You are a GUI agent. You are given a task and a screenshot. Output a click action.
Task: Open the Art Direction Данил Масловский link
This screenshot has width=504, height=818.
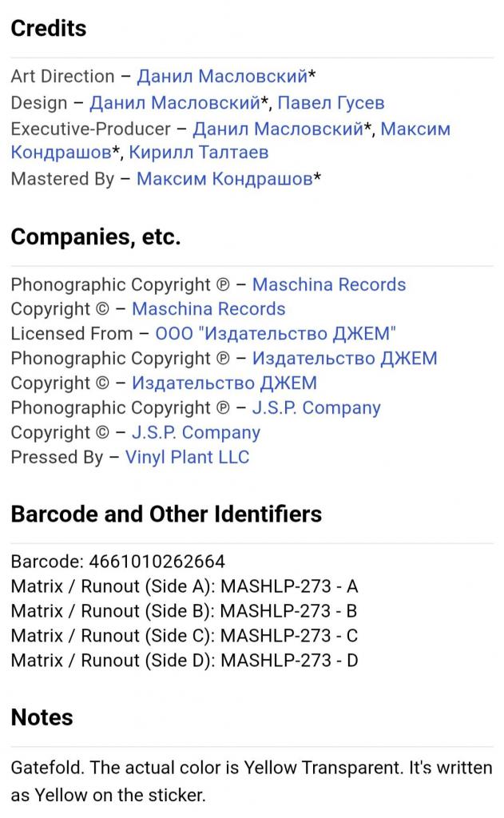tap(222, 77)
